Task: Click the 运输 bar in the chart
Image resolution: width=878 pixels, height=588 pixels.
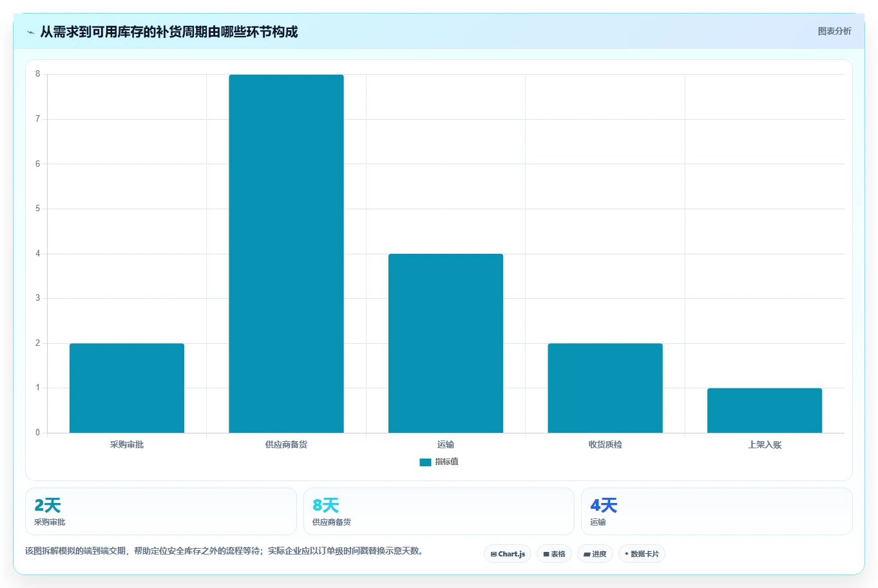Action: coord(446,343)
